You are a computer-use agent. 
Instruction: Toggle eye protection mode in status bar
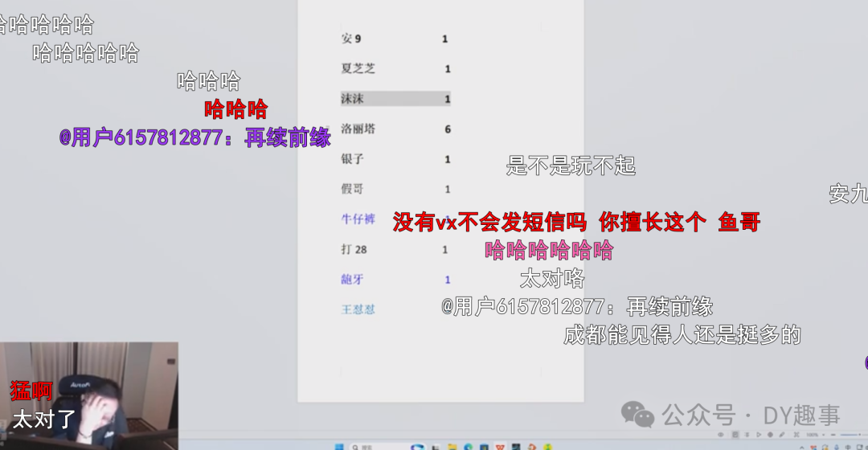pos(721,435)
